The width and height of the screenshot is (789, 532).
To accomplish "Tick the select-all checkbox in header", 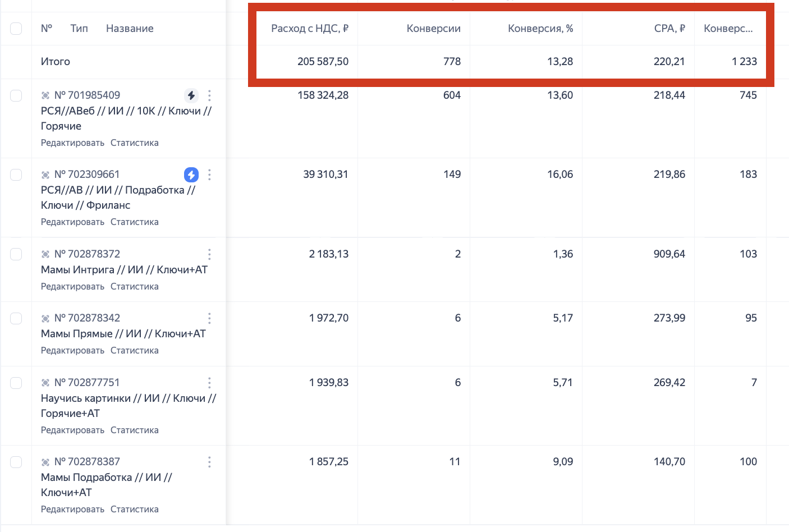I will [16, 29].
